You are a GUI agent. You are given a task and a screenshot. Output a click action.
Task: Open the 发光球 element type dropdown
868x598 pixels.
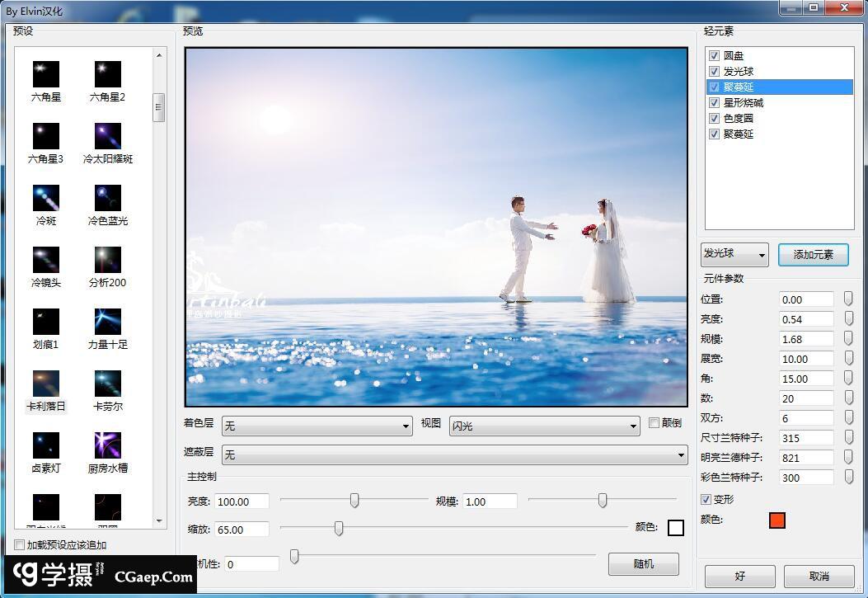pyautogui.click(x=734, y=255)
